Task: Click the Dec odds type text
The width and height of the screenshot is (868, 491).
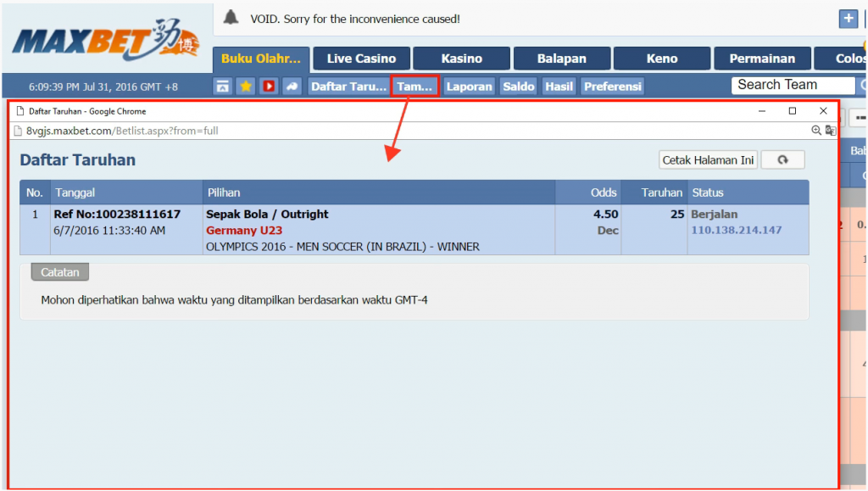Action: point(608,231)
